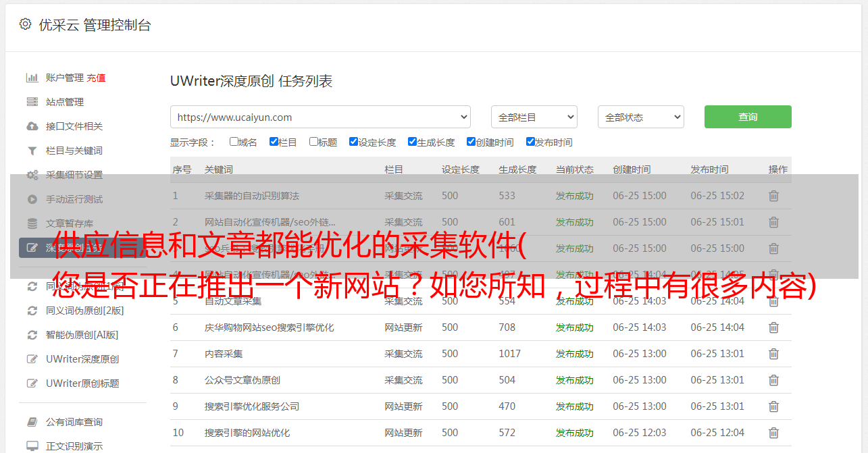This screenshot has width=868, height=453.
Task: Click 采集交流 column of 公众号文章伪原创 row
Action: tap(403, 380)
